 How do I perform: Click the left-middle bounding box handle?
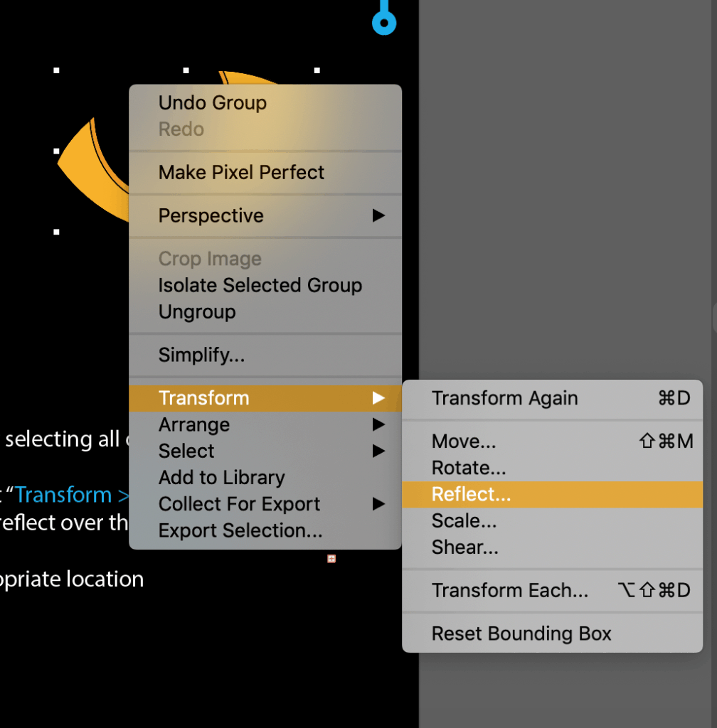[56, 151]
